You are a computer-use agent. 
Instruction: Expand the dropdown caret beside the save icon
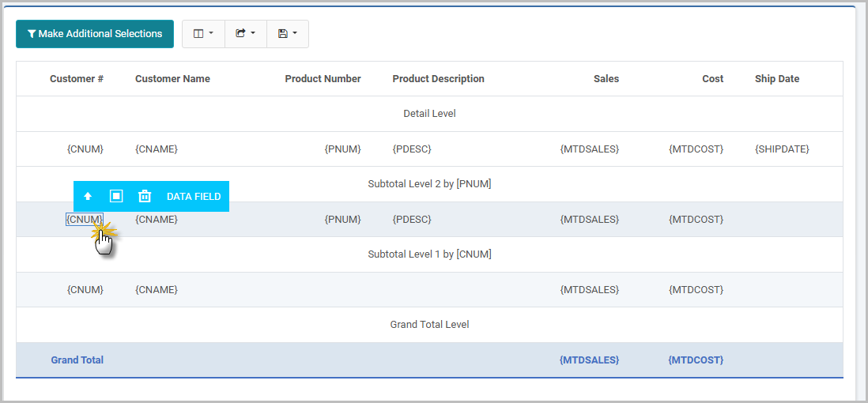(x=295, y=33)
